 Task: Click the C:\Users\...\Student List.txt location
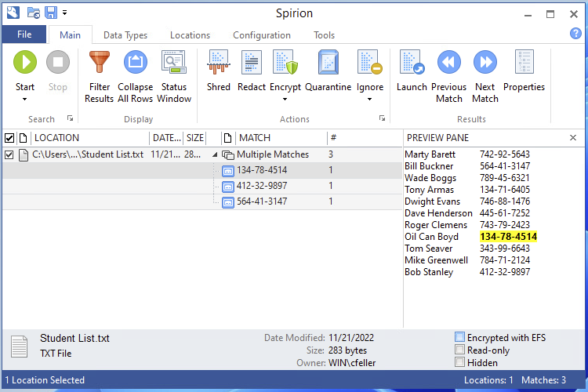[88, 154]
